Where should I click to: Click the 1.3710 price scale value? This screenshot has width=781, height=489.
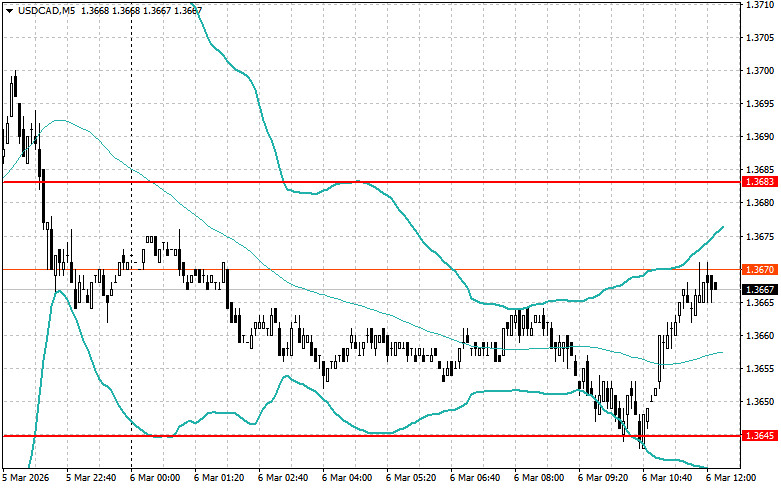point(761,4)
